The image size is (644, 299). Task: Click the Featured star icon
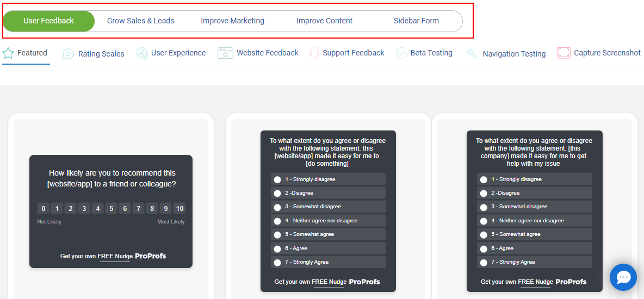point(8,53)
